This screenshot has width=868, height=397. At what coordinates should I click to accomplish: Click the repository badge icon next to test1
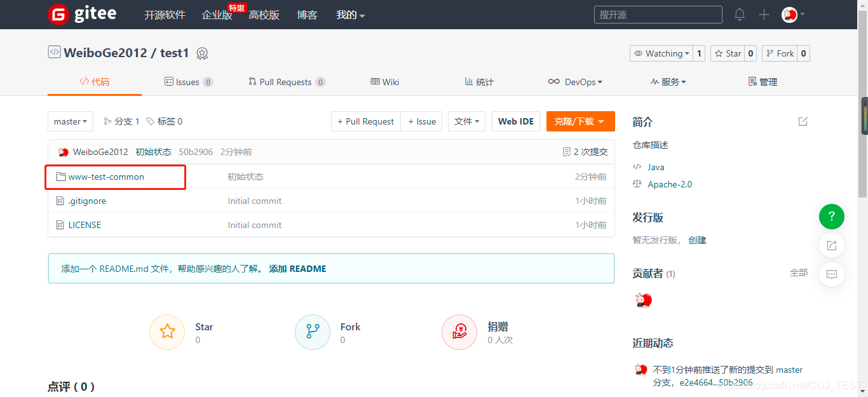coord(202,53)
